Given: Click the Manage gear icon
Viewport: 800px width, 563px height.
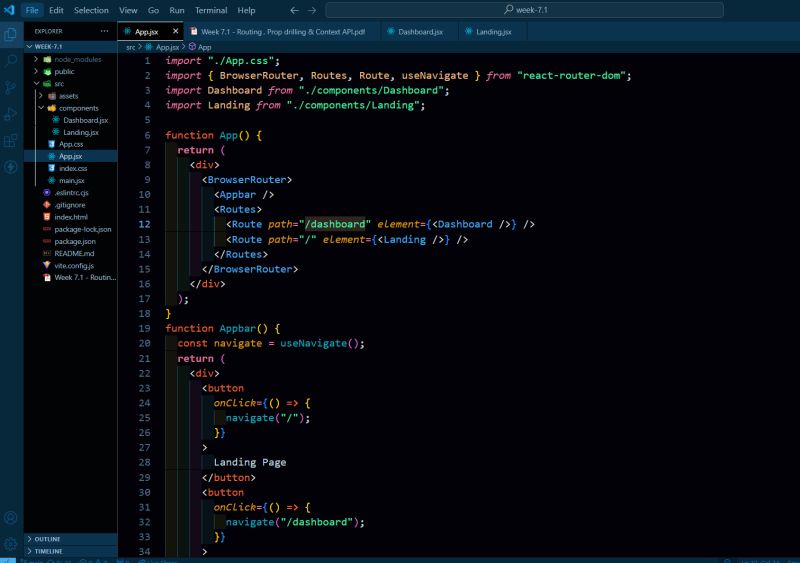Looking at the screenshot, I should coord(11,544).
